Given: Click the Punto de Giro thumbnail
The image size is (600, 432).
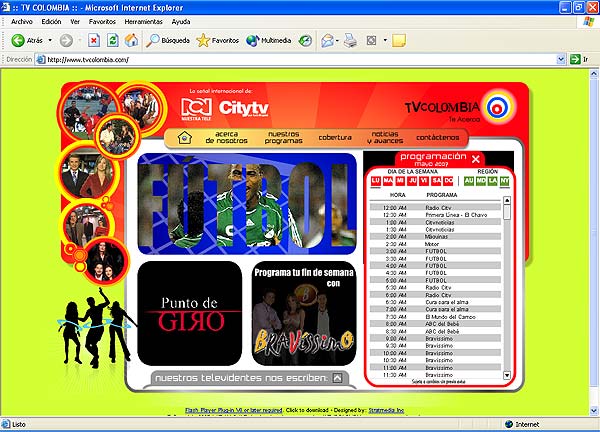Looking at the screenshot, I should [x=190, y=313].
